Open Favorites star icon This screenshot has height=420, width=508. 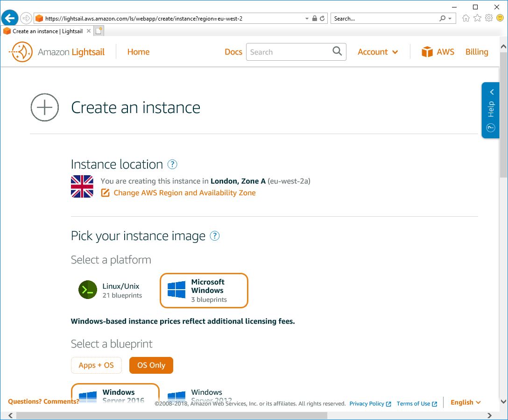pos(477,18)
